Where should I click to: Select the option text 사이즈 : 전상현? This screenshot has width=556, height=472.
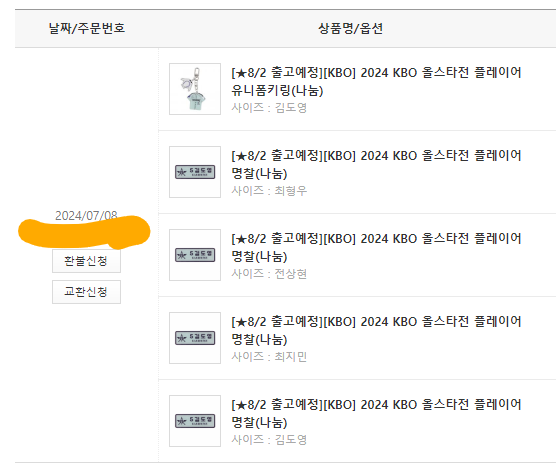(269, 274)
